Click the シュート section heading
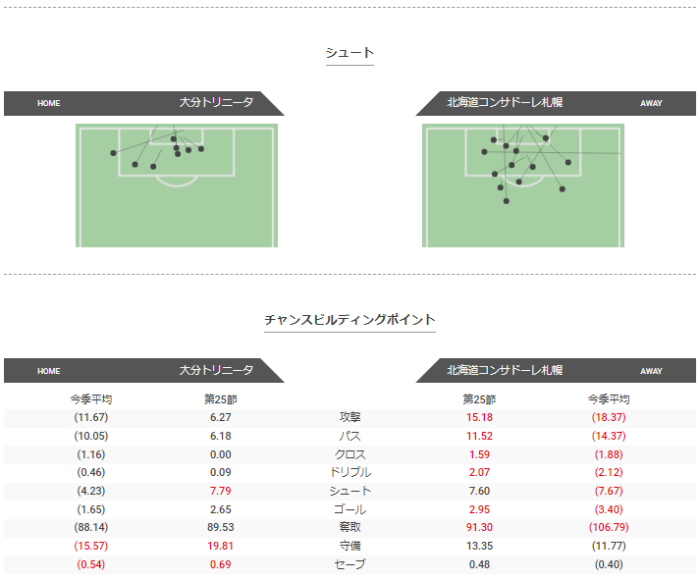 pyautogui.click(x=350, y=53)
